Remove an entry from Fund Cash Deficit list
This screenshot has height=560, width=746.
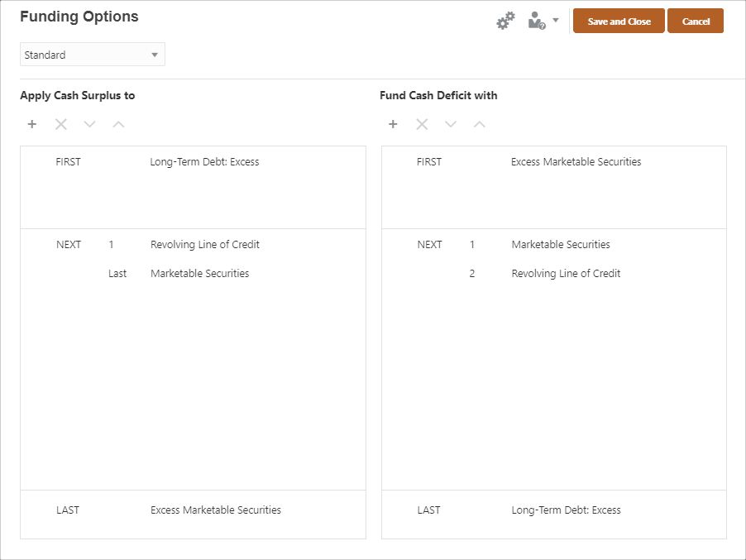coord(422,123)
